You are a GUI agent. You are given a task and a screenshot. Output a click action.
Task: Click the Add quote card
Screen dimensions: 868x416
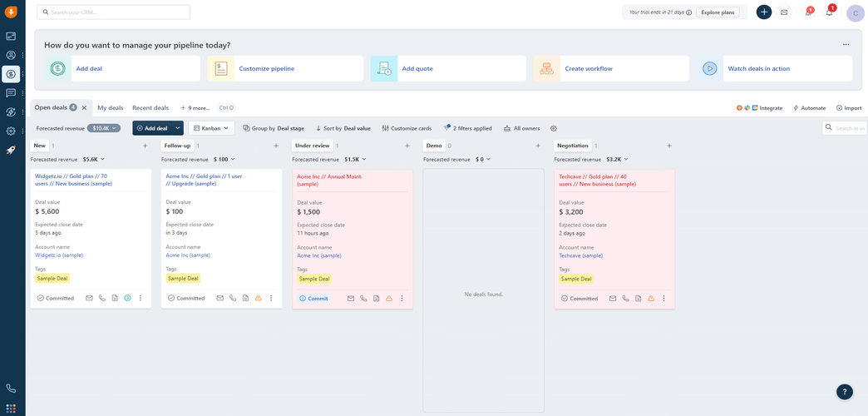[448, 69]
